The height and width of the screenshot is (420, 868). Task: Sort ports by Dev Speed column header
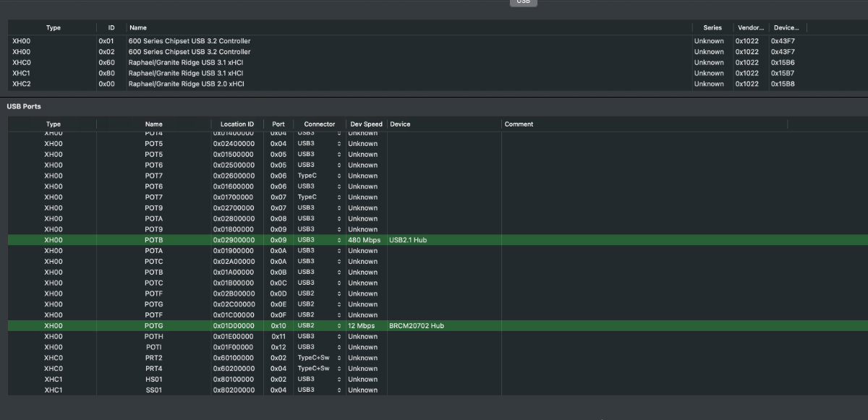(365, 124)
